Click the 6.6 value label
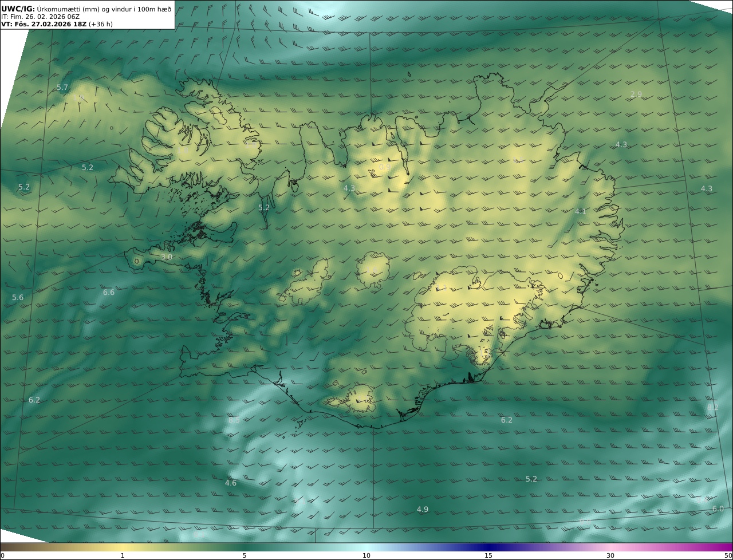The image size is (733, 560). pyautogui.click(x=109, y=292)
